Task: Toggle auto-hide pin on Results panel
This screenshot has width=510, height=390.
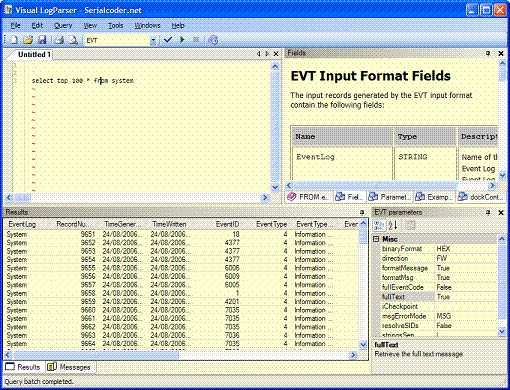Action: click(x=362, y=212)
